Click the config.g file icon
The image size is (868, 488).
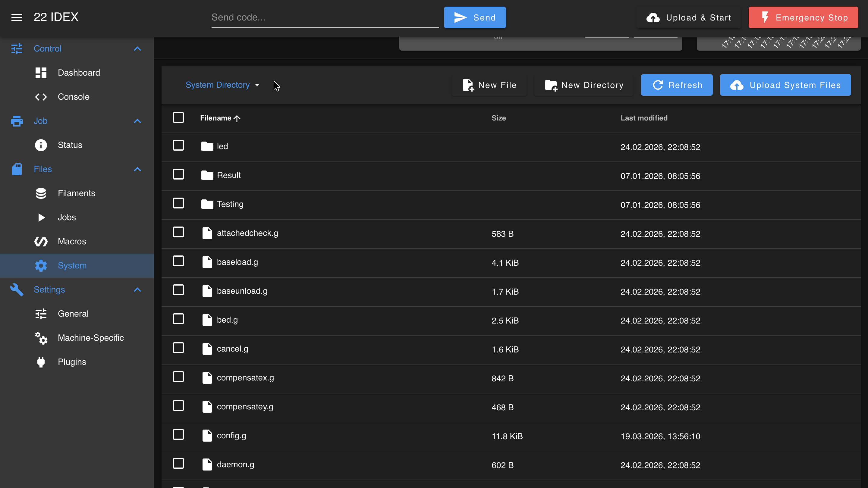tap(207, 436)
